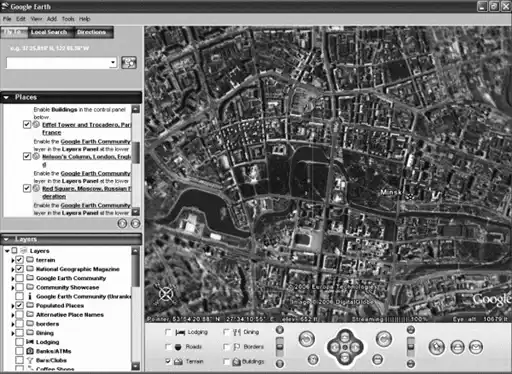The width and height of the screenshot is (512, 374).
Task: Click the zoom slider handle
Action: tap(280, 347)
